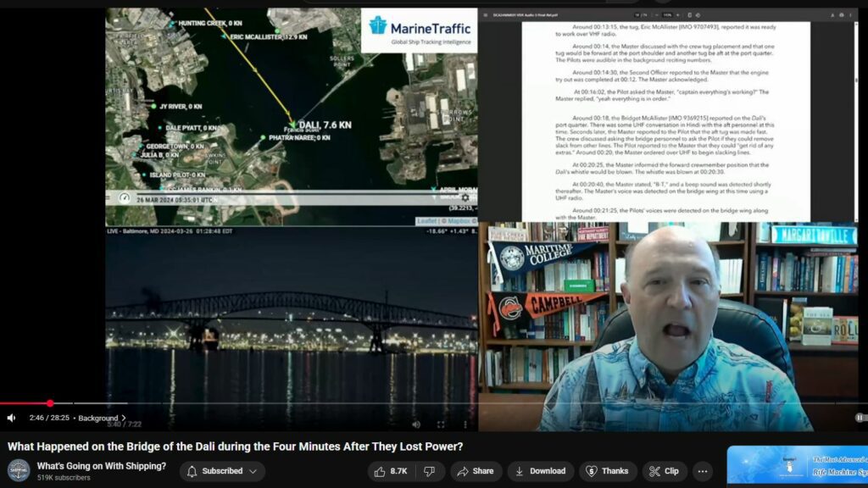Expand the Subscribed notification dropdown
The image size is (868, 488).
pyautogui.click(x=222, y=471)
